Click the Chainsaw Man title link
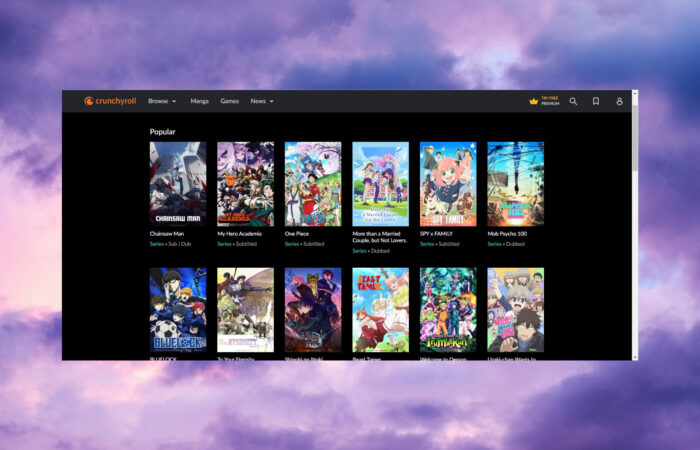The image size is (700, 450). coord(167,233)
